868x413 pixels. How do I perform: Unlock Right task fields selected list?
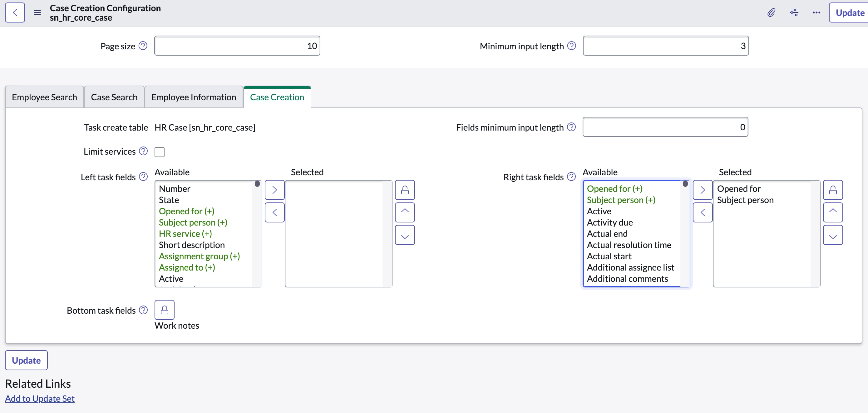(x=833, y=190)
